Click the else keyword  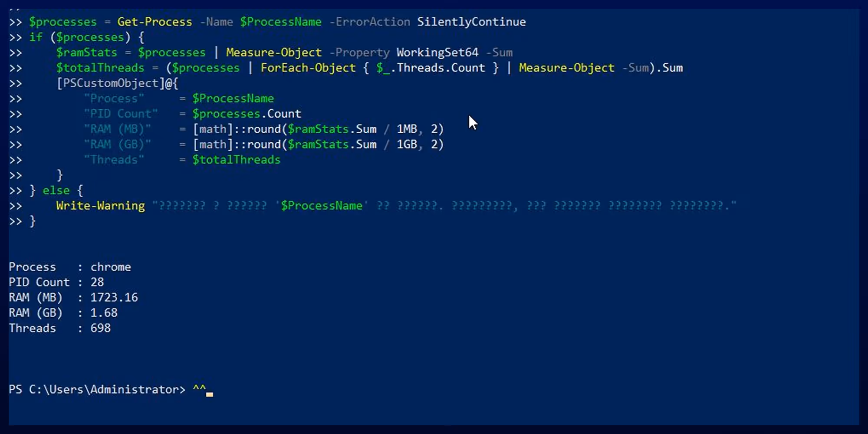[x=56, y=191]
